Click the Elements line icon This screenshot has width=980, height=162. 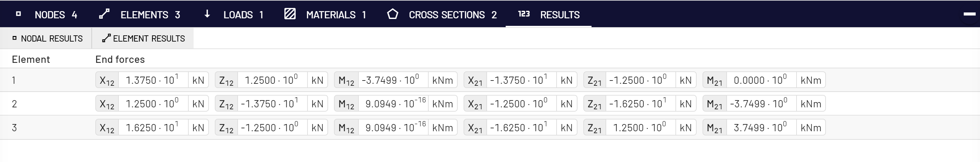104,14
